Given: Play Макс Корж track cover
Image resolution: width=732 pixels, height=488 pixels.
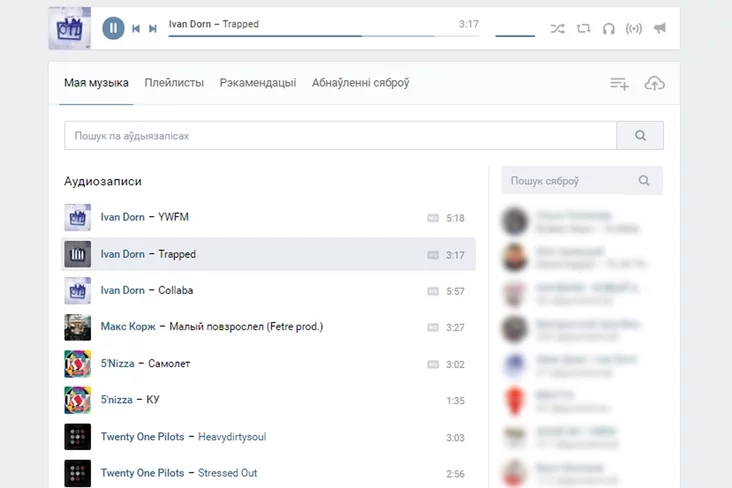Looking at the screenshot, I should pyautogui.click(x=77, y=327).
